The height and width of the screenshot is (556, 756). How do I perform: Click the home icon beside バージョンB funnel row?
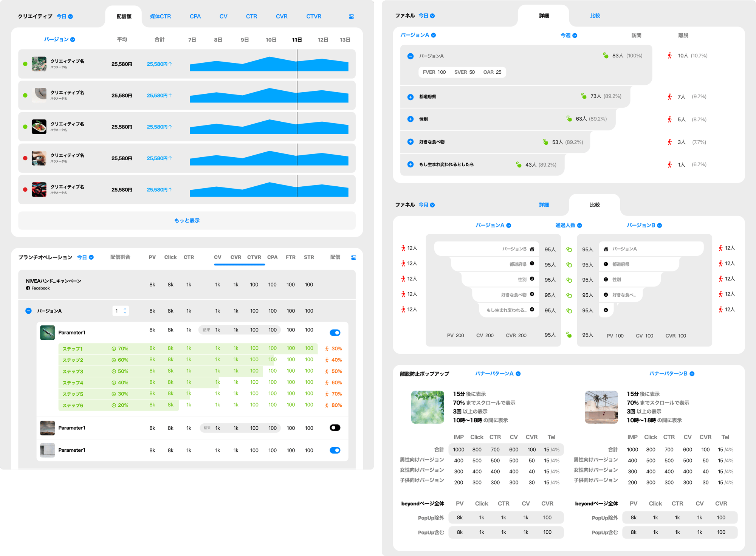tap(532, 249)
